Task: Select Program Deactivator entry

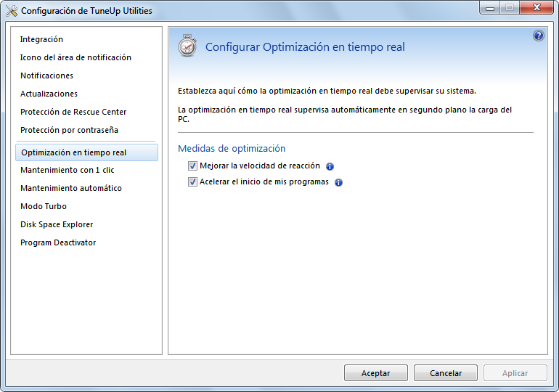Action: 58,242
